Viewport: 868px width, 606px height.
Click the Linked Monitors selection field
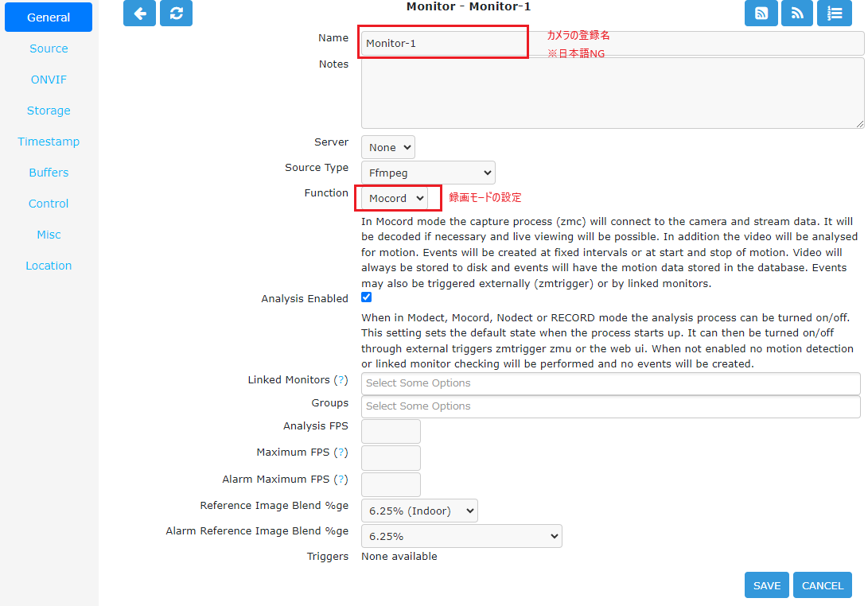point(610,383)
